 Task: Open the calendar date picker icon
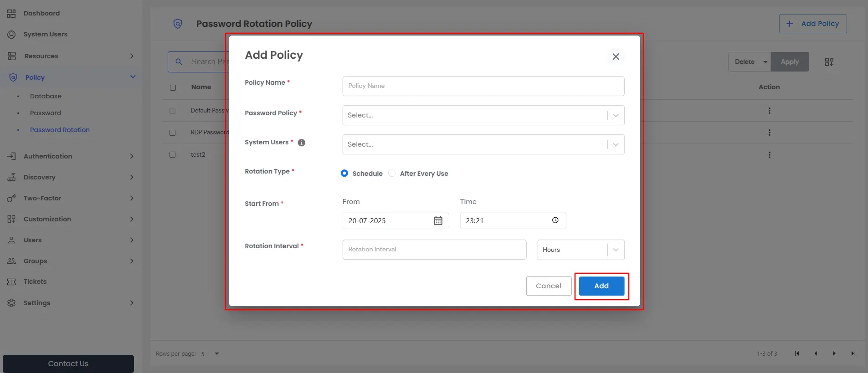(x=438, y=220)
